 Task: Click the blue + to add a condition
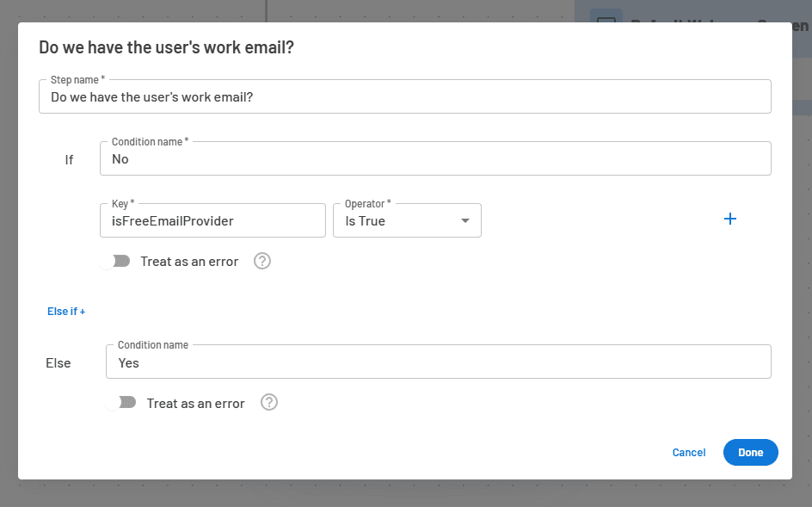click(730, 219)
